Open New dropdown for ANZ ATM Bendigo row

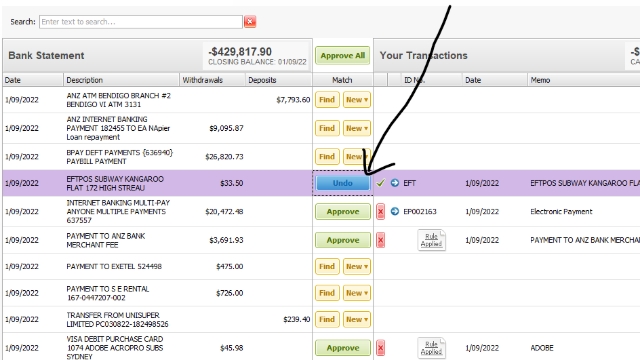coord(357,100)
